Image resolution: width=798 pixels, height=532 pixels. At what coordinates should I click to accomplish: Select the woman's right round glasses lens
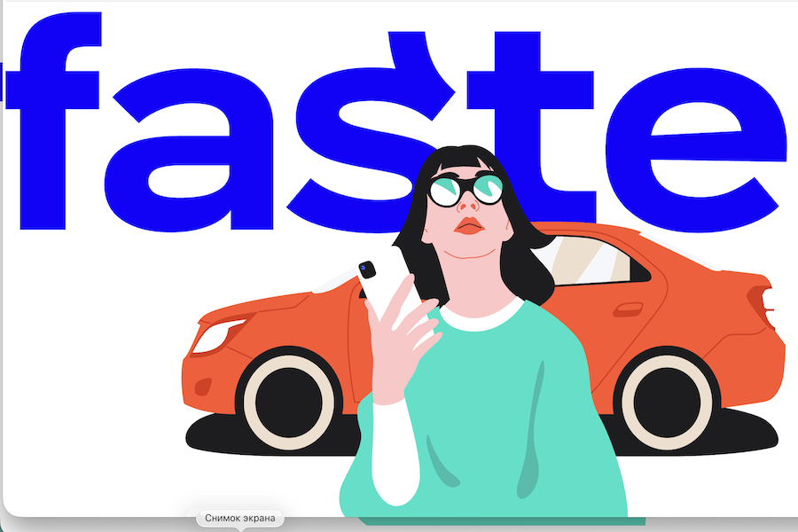(486, 187)
